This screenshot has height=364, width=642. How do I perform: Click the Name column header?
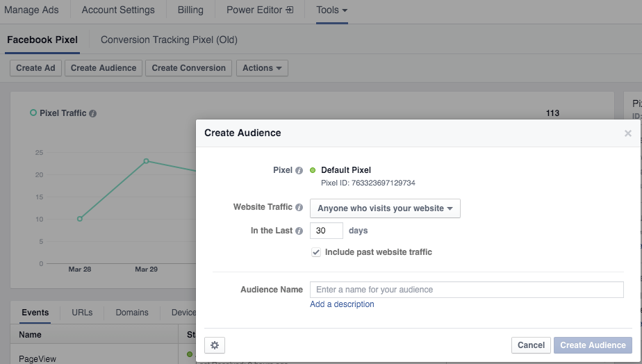coord(30,335)
